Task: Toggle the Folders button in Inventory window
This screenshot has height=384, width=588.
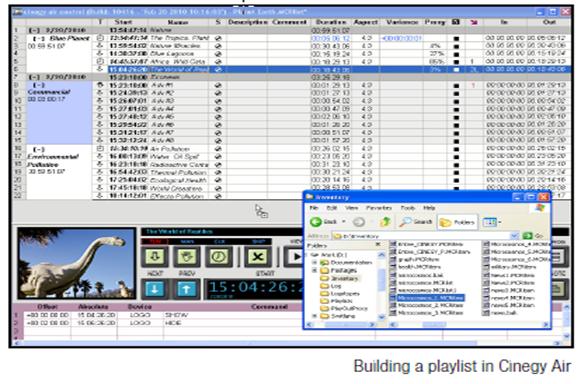Action: pyautogui.click(x=458, y=222)
